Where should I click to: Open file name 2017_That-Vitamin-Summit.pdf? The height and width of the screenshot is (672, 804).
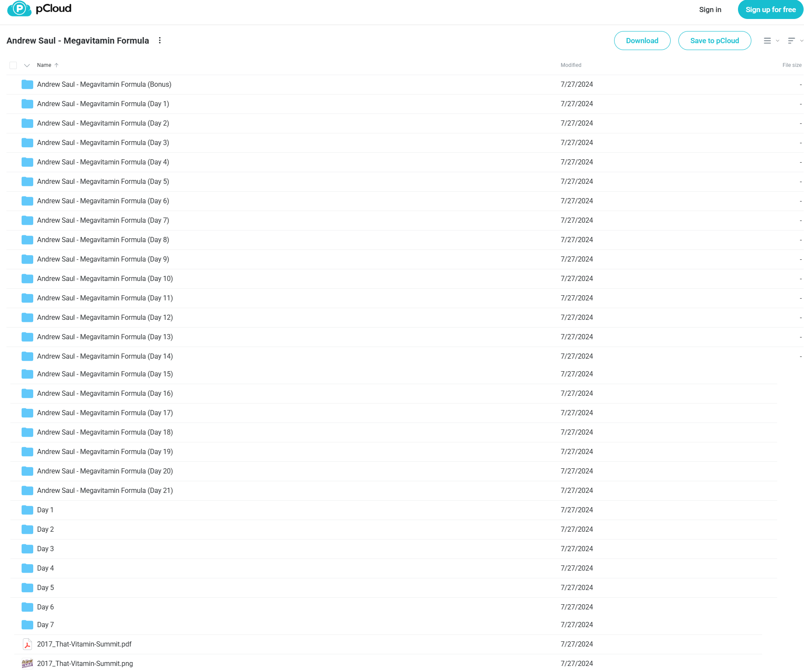(84, 644)
